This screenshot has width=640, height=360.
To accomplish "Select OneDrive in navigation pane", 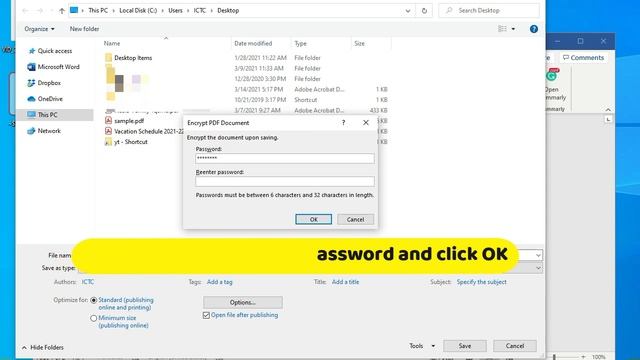I will (x=50, y=99).
